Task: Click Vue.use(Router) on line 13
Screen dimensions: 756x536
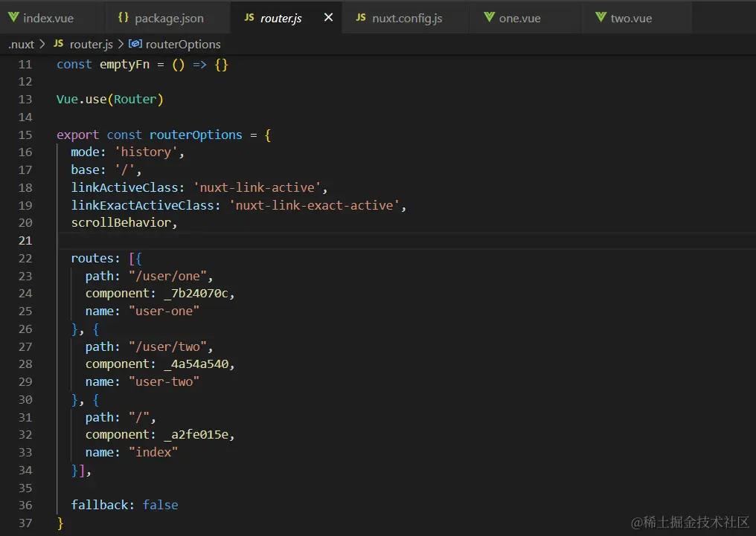Action: 110,99
